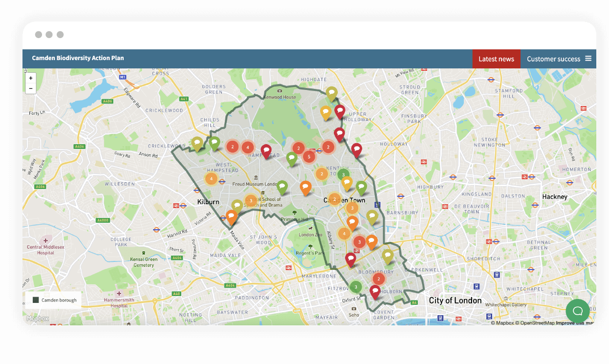Select the red comment pin on Holborn

(x=375, y=293)
